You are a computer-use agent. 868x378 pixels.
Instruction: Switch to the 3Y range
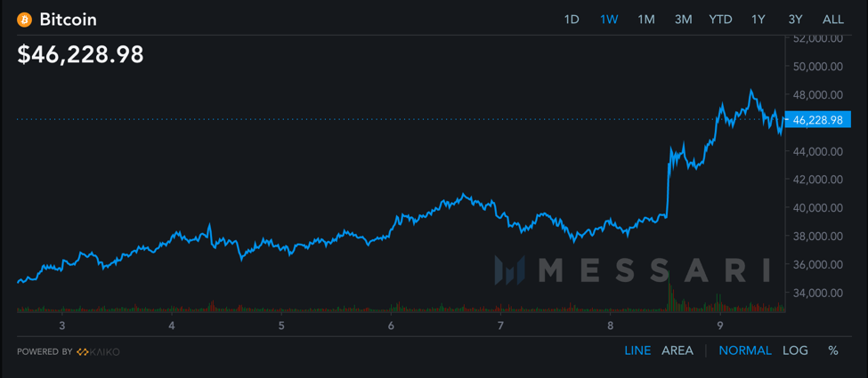[x=795, y=20]
